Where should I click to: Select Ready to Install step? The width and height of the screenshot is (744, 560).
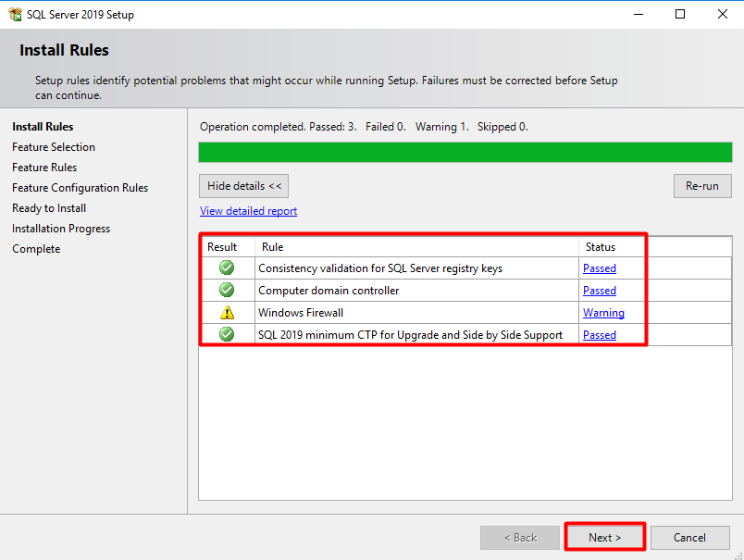tap(49, 208)
